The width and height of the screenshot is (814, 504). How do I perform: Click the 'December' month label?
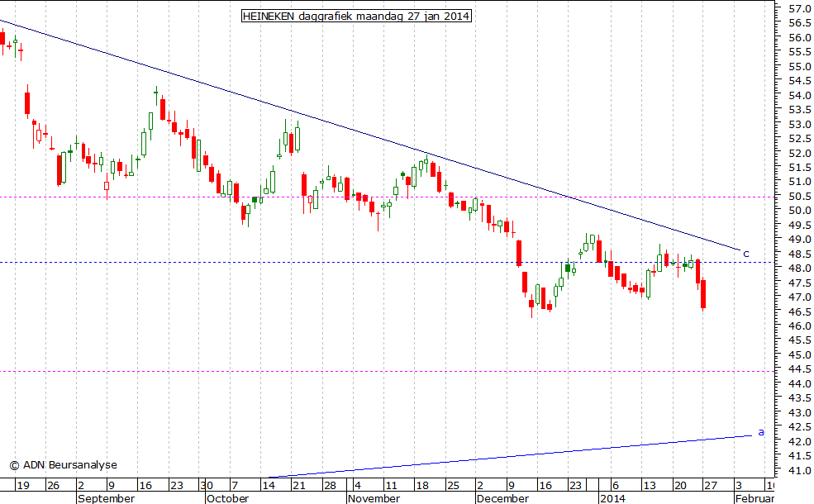(x=502, y=498)
